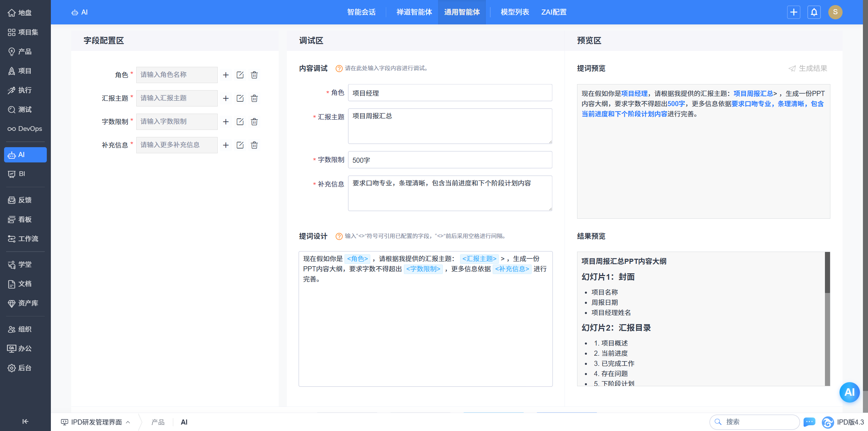Collapse sidebar using bottom arrow icon
Screen dimensions: 868x431
(x=25, y=422)
